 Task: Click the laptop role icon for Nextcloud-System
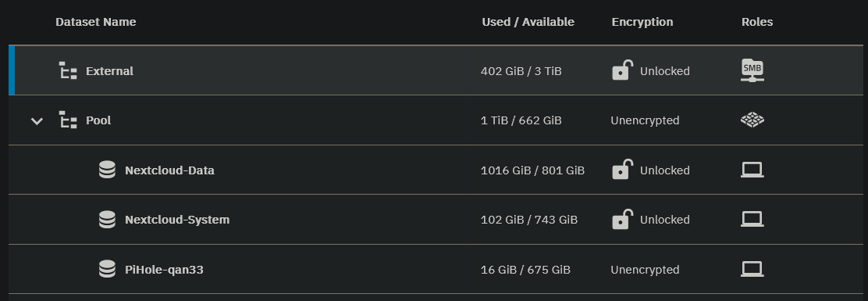pos(752,219)
